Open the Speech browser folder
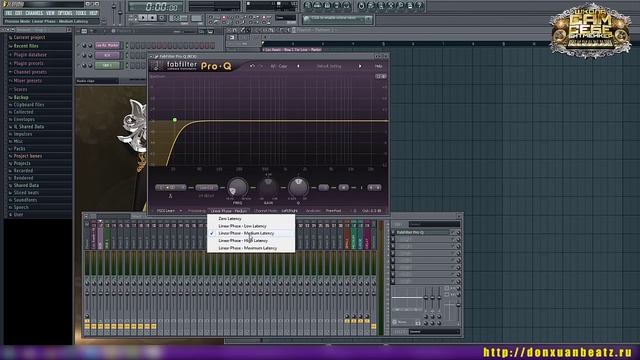Viewport: 640px width, 360px height. (x=21, y=207)
